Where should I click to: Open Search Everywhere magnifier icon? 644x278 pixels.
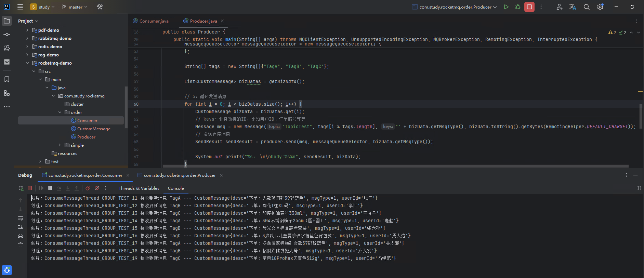(587, 7)
